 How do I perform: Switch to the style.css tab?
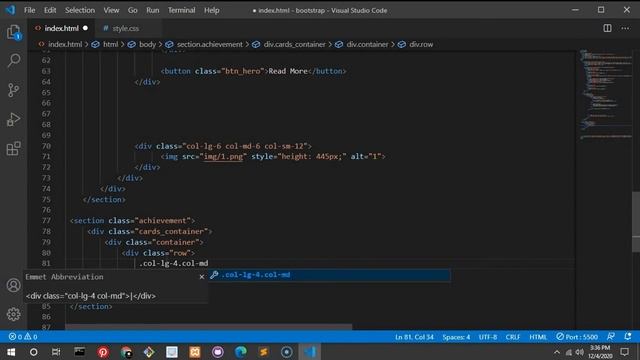[x=125, y=28]
